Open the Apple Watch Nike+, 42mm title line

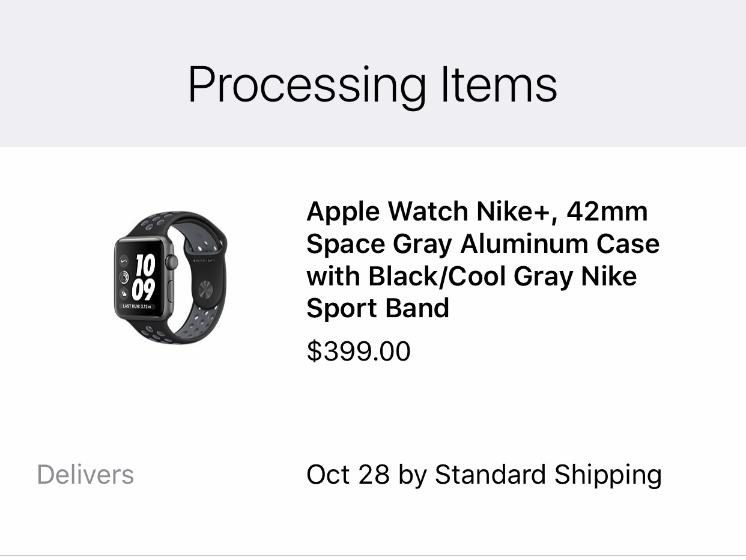[478, 212]
